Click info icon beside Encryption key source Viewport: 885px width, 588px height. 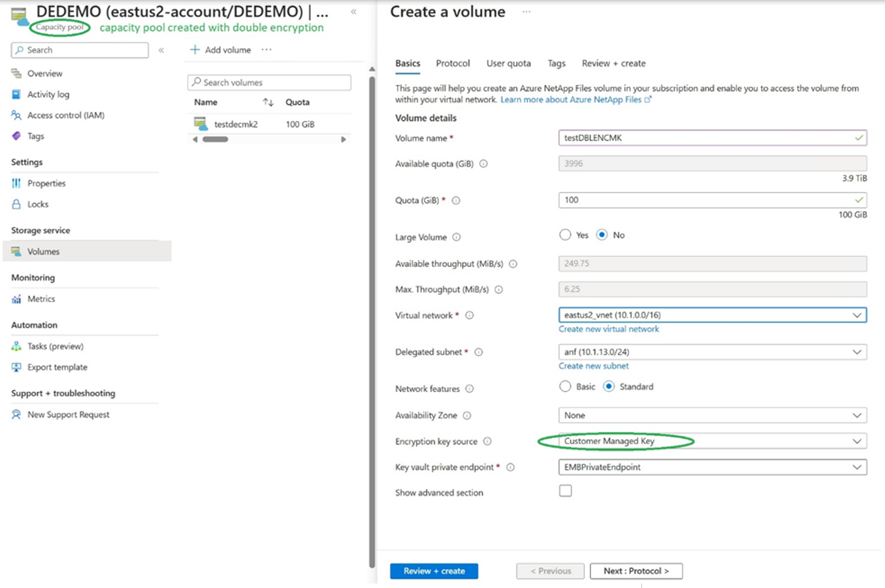pos(487,442)
